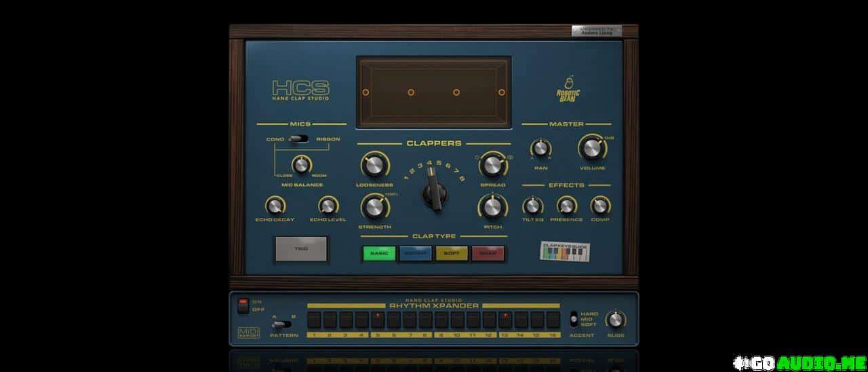
Task: Toggle sequencer step 4
Action: 362,319
